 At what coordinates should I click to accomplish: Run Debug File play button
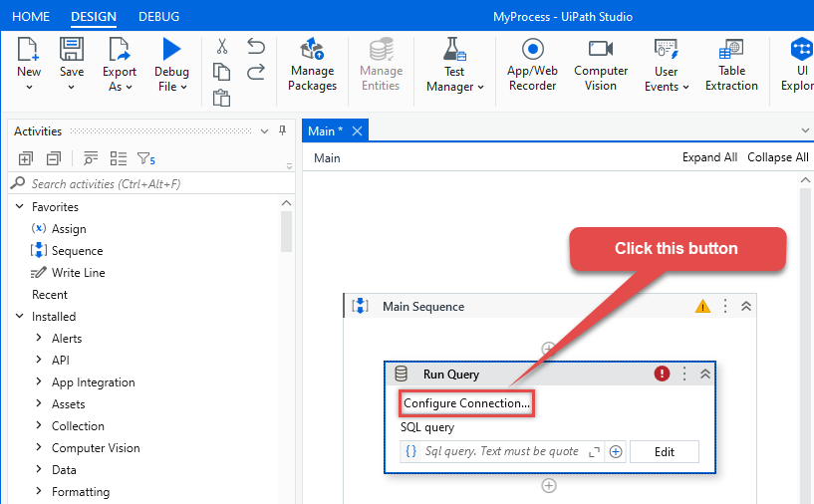171,50
